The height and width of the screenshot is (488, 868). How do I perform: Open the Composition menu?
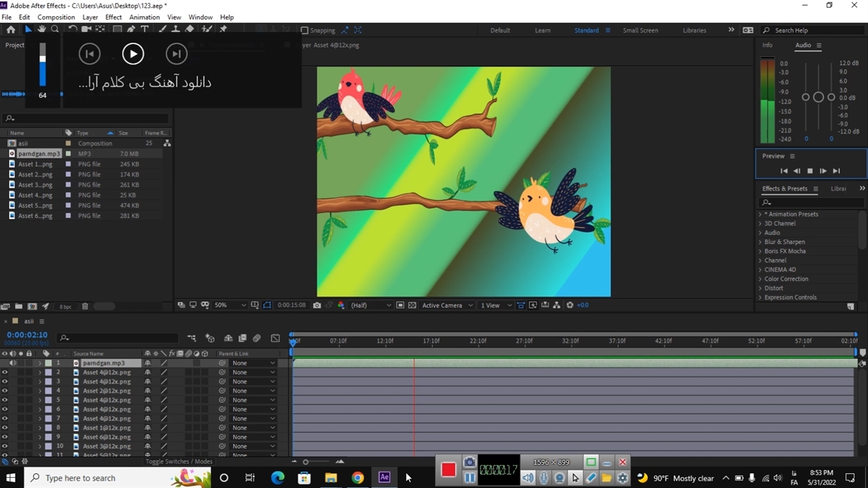tap(56, 17)
